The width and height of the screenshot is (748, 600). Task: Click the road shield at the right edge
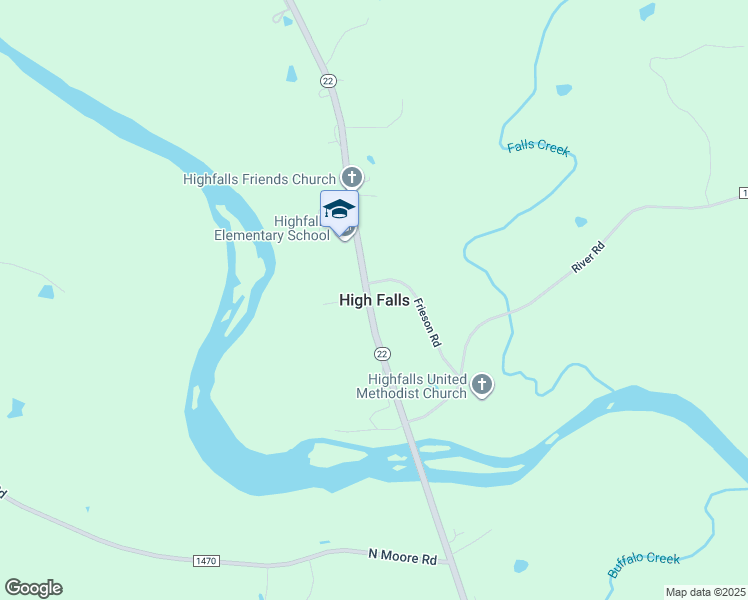(x=743, y=193)
